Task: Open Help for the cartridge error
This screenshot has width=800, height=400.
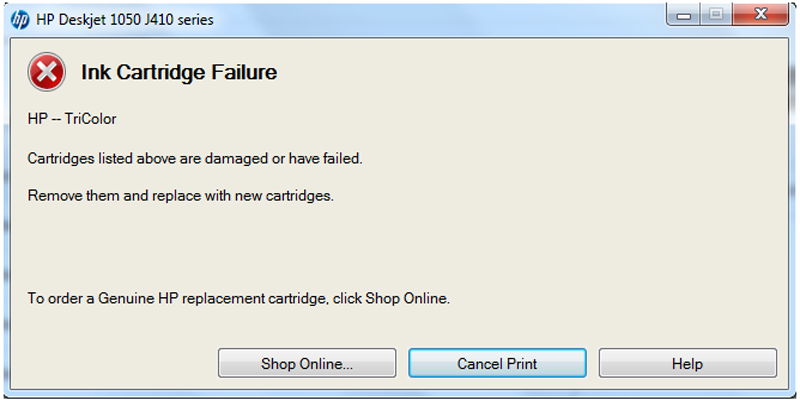Action: pos(687,364)
